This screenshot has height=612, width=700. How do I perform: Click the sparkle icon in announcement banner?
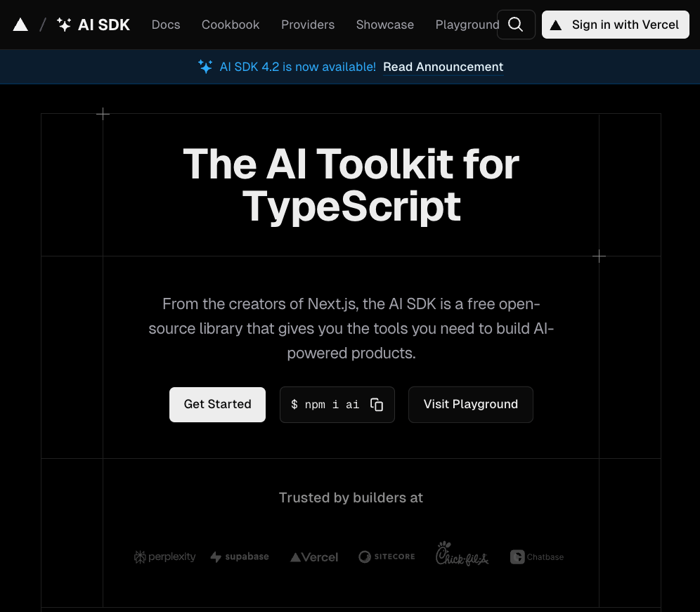tap(205, 67)
